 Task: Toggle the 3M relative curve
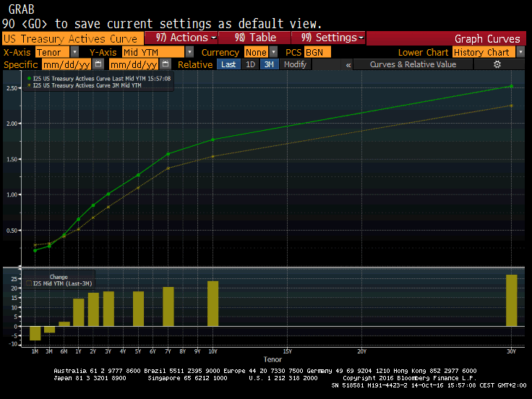click(269, 64)
